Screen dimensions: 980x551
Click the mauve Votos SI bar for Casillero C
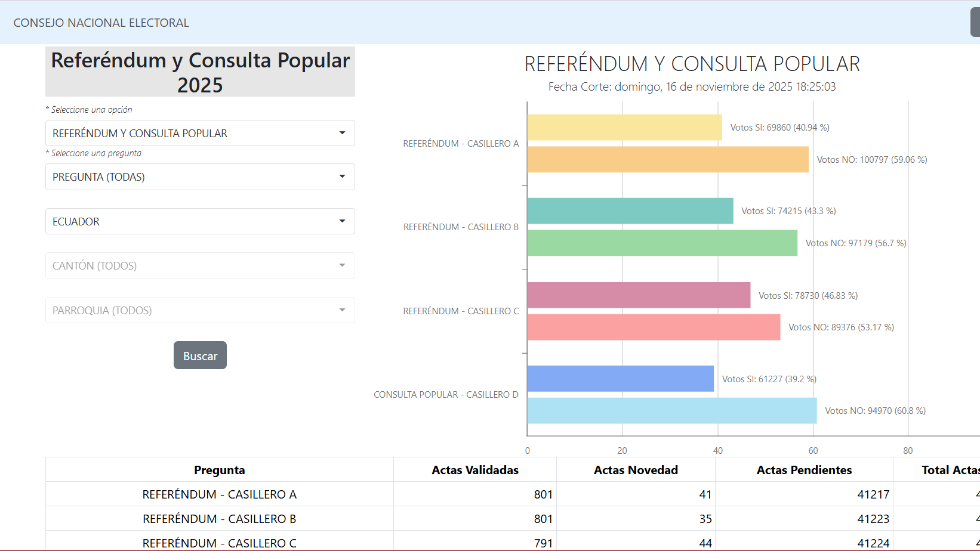pos(639,295)
